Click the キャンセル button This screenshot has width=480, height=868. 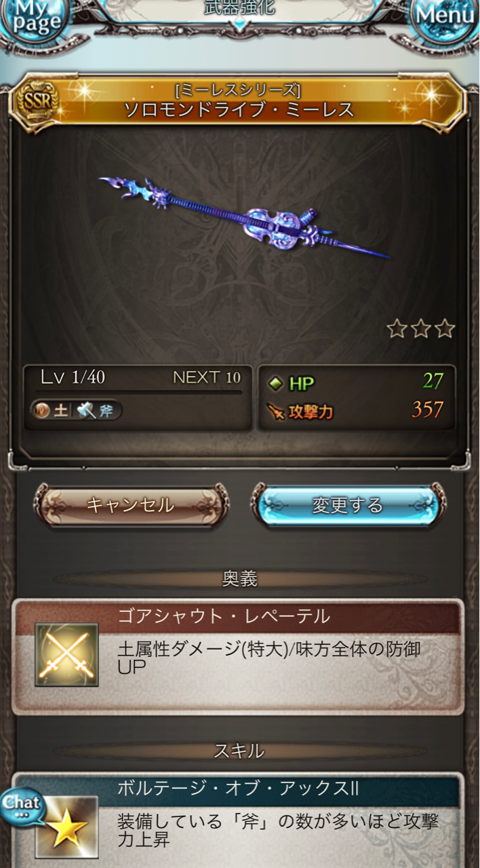point(131,505)
